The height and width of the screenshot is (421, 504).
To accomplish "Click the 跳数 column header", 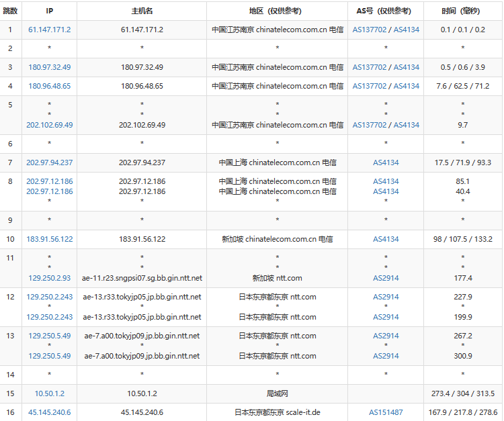I will 10,11.
